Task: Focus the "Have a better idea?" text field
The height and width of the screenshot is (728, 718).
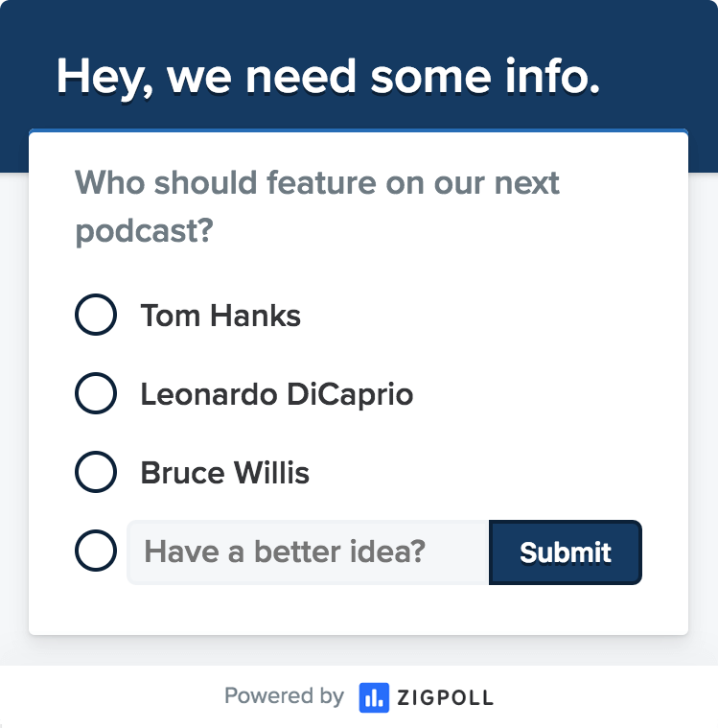Action: (x=308, y=552)
